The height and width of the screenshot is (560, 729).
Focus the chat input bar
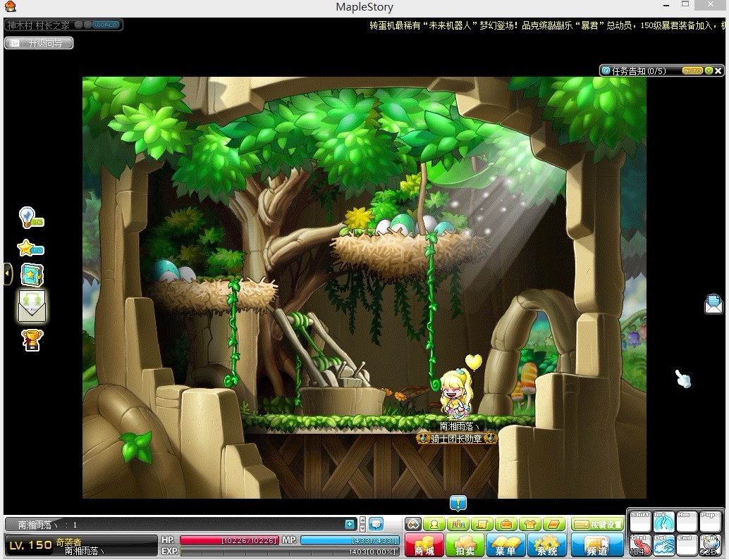coord(181,525)
